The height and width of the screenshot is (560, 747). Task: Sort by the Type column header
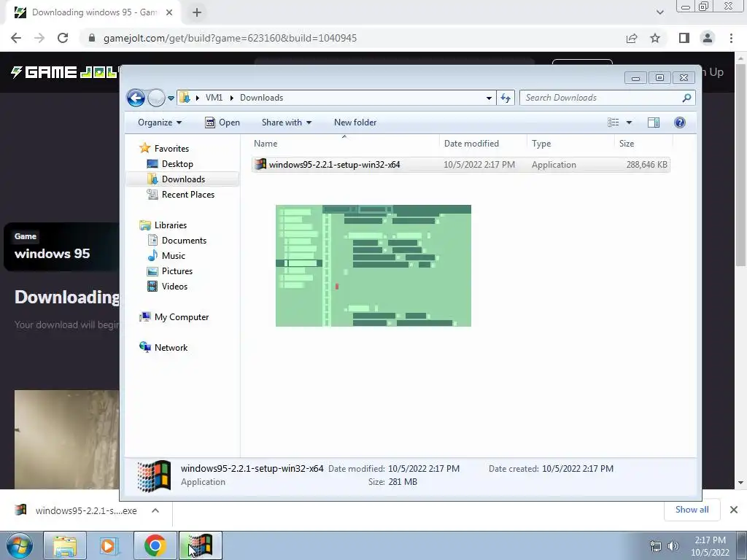tap(570, 144)
